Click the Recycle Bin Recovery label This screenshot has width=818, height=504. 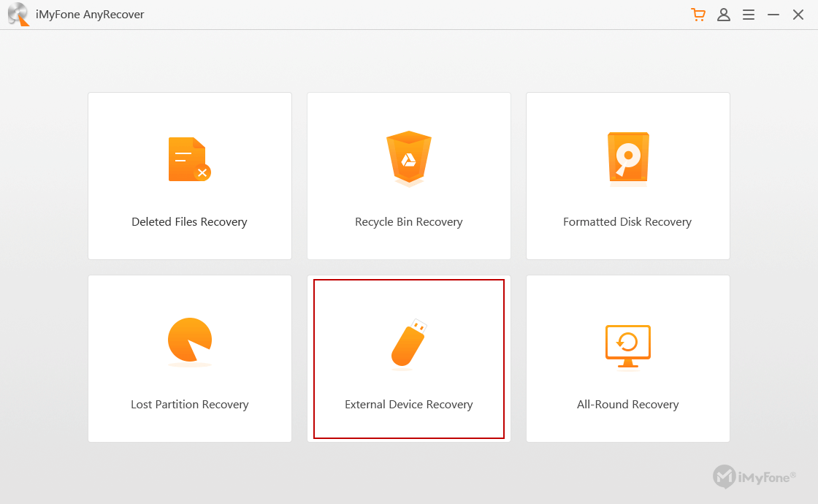click(408, 221)
